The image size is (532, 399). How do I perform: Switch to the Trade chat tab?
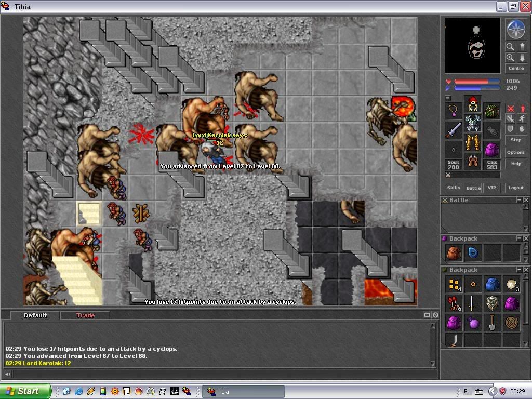(x=86, y=315)
